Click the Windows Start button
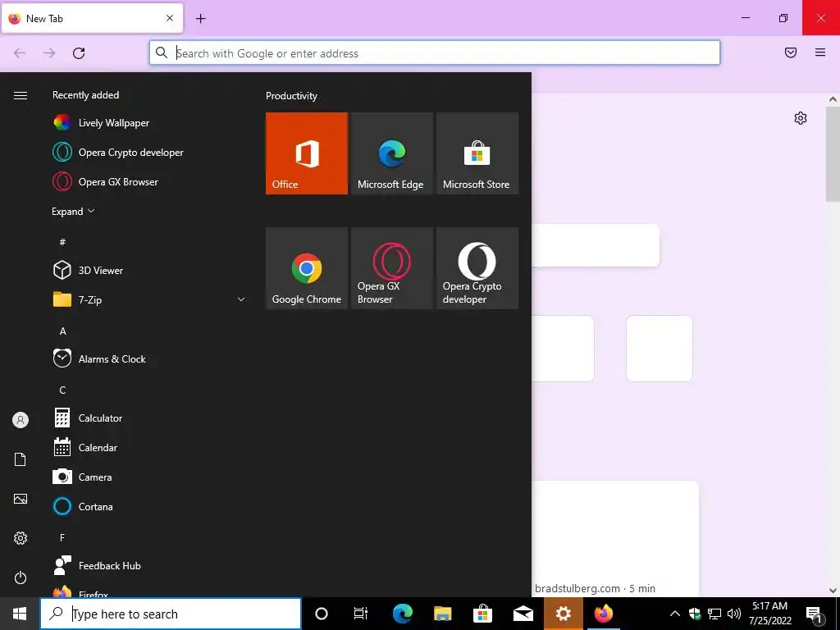 [20, 614]
